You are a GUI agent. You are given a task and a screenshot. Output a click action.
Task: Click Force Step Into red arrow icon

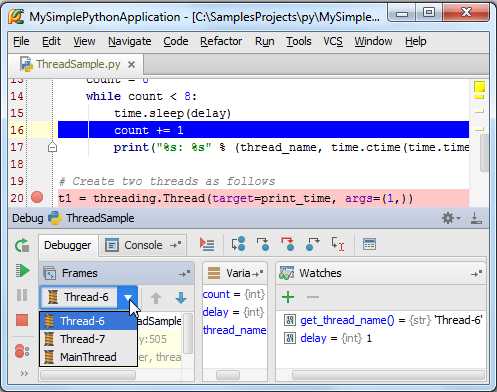tap(288, 244)
